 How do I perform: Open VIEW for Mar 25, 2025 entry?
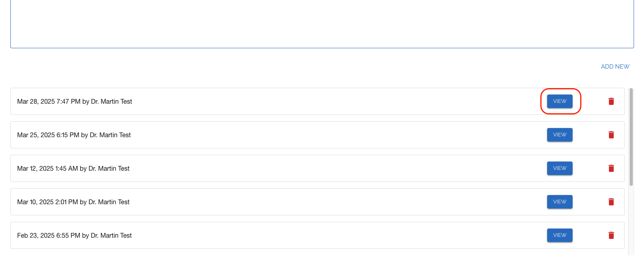[x=559, y=135]
